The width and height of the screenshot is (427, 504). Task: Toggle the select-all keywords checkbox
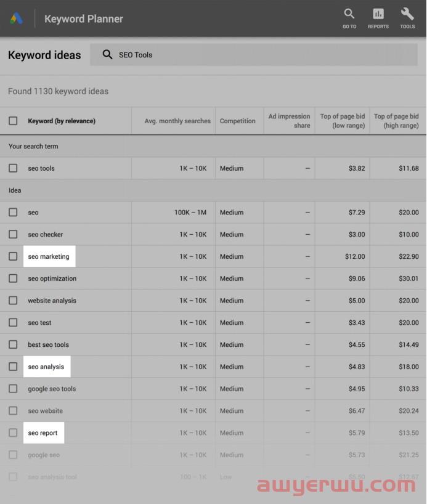(13, 121)
